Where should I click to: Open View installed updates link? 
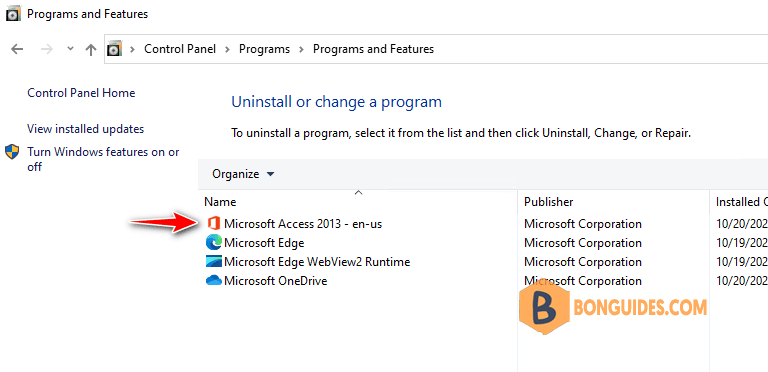pos(86,129)
